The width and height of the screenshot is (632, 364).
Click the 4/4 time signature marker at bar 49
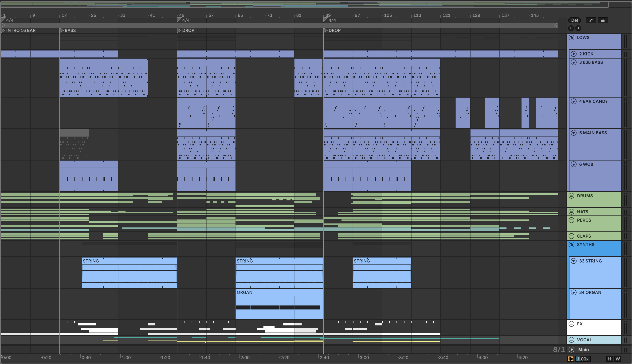tap(183, 20)
